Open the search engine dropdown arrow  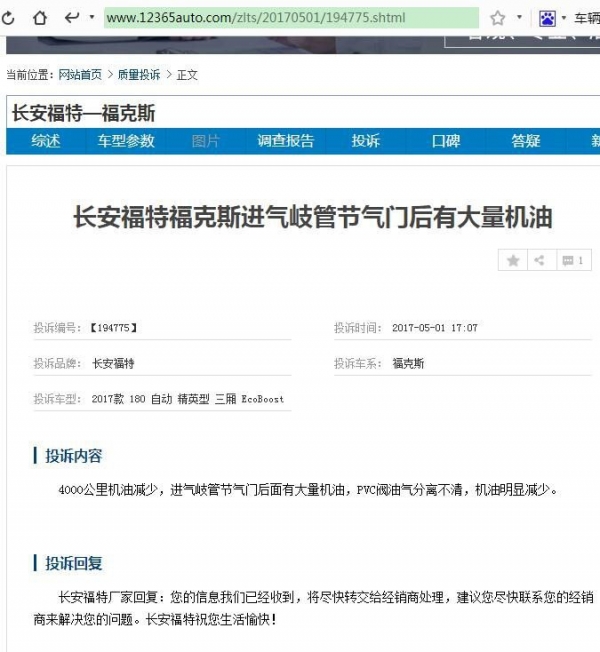(x=563, y=17)
